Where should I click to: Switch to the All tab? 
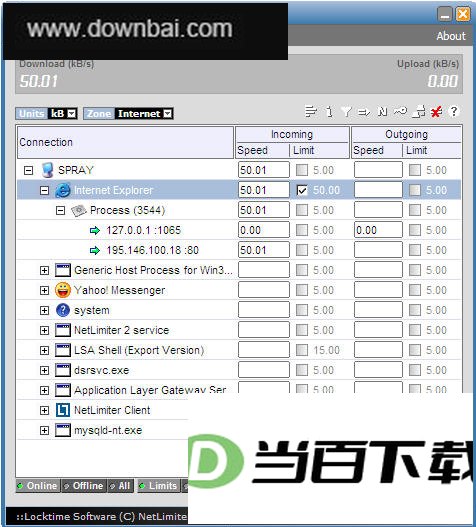(x=120, y=486)
